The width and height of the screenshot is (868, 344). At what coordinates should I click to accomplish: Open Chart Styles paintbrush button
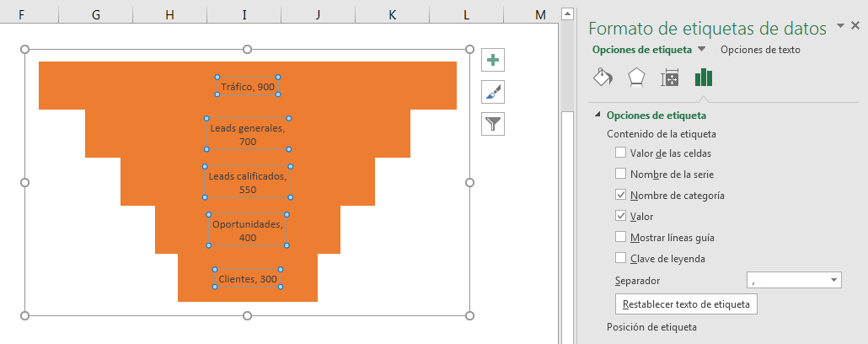pos(493,92)
